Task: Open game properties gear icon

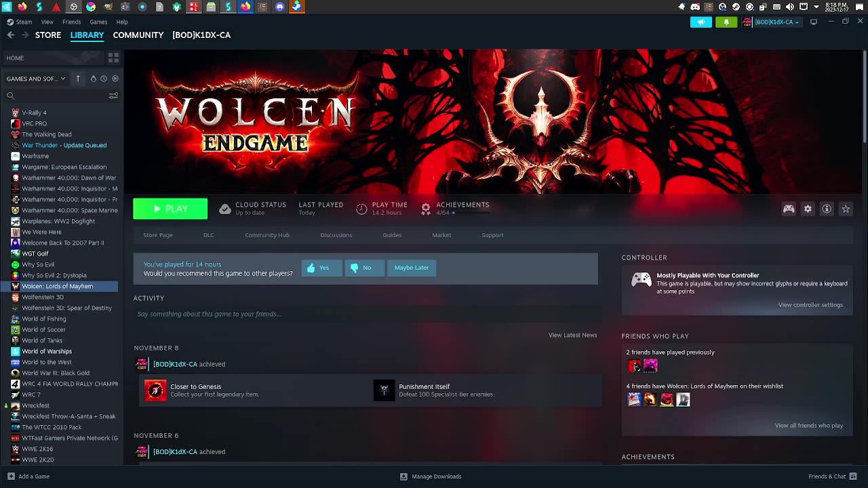Action: [x=808, y=209]
